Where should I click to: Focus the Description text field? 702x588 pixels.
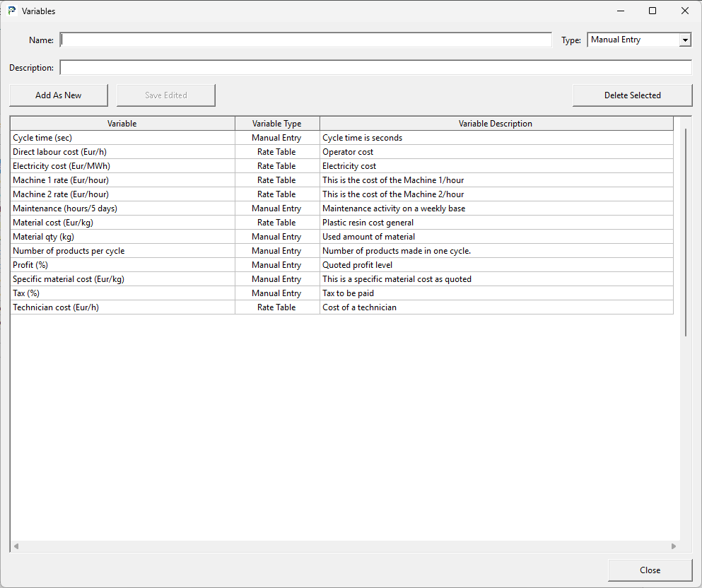pos(375,68)
